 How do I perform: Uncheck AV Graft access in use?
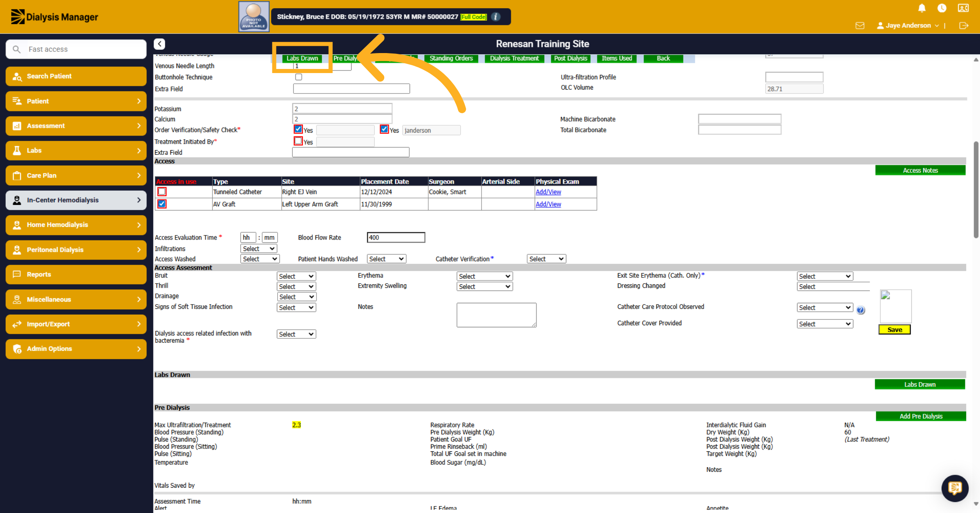(x=162, y=204)
